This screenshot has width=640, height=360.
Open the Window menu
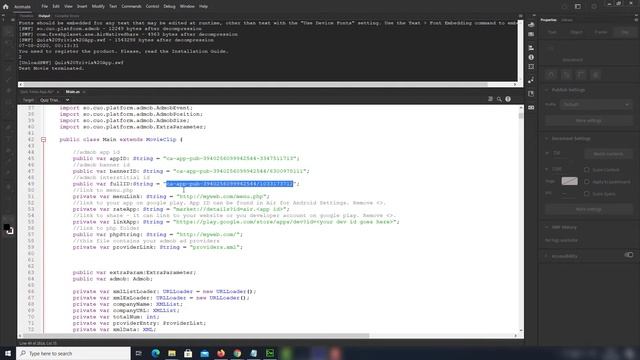[187, 7]
